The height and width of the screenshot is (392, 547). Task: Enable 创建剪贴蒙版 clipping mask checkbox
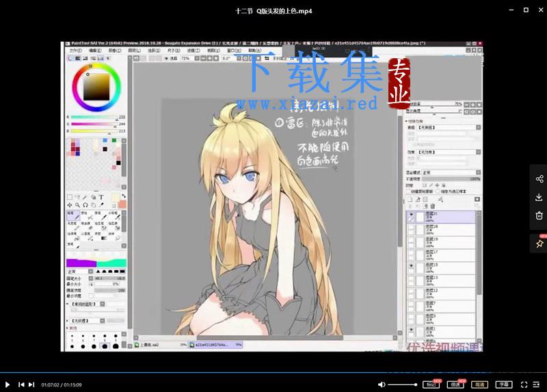[x=408, y=192]
